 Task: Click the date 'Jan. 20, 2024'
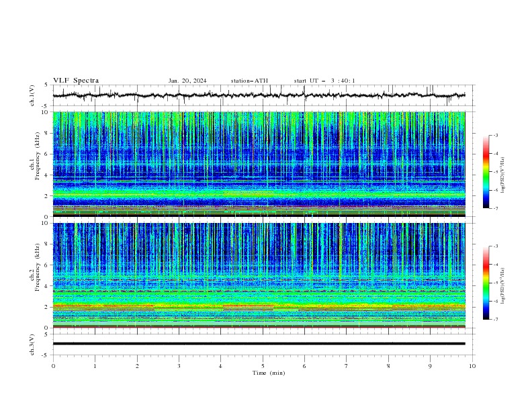click(187, 81)
